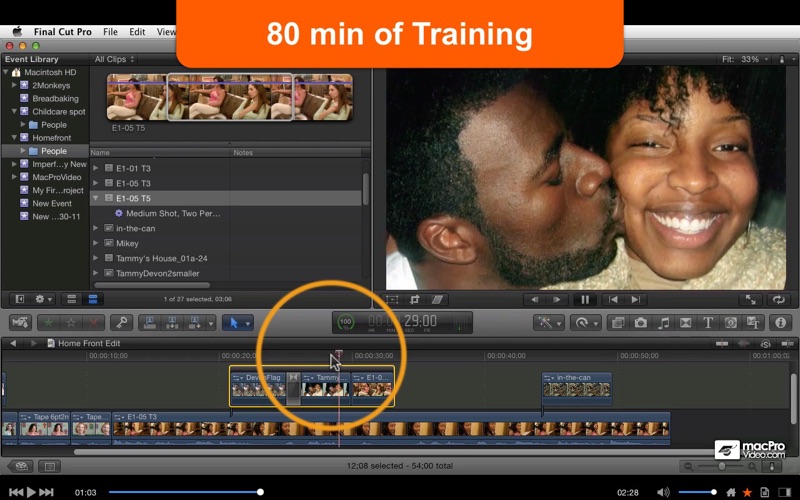Open the Generators Browser icon

731,322
